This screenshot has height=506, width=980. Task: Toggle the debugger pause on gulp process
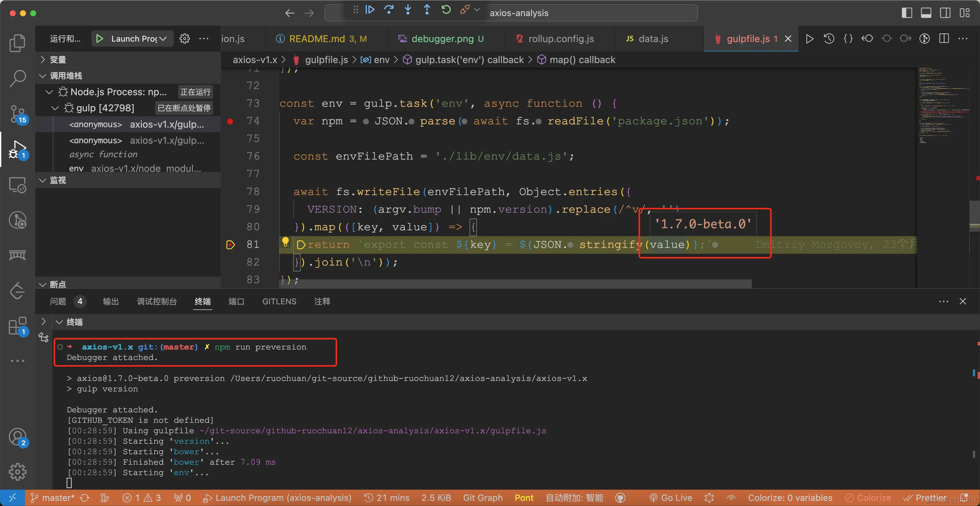pos(372,12)
